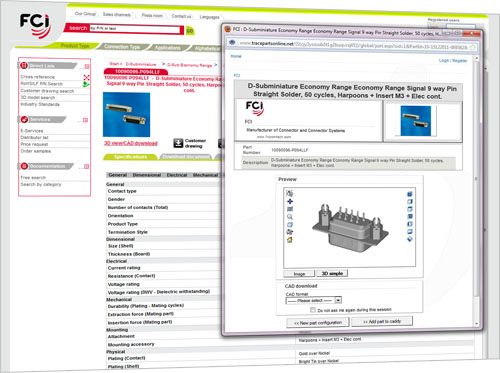
Task: Open Cross reference link
Action: (x=37, y=77)
